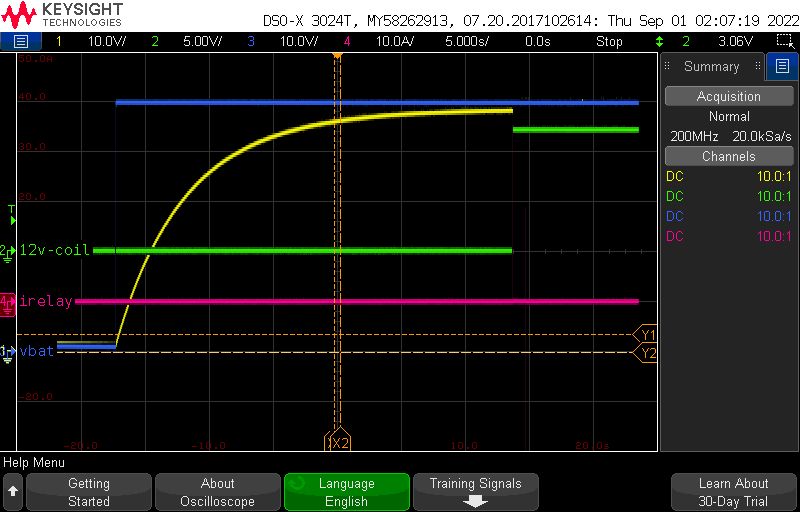This screenshot has width=800, height=512.
Task: Open the Training Signals softkey menu
Action: [x=476, y=492]
